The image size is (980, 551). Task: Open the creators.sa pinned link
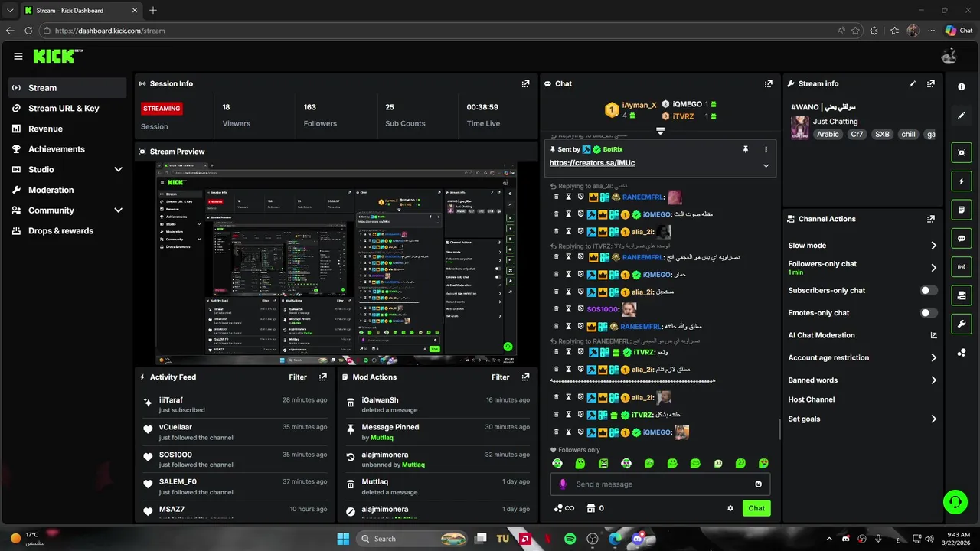[592, 163]
